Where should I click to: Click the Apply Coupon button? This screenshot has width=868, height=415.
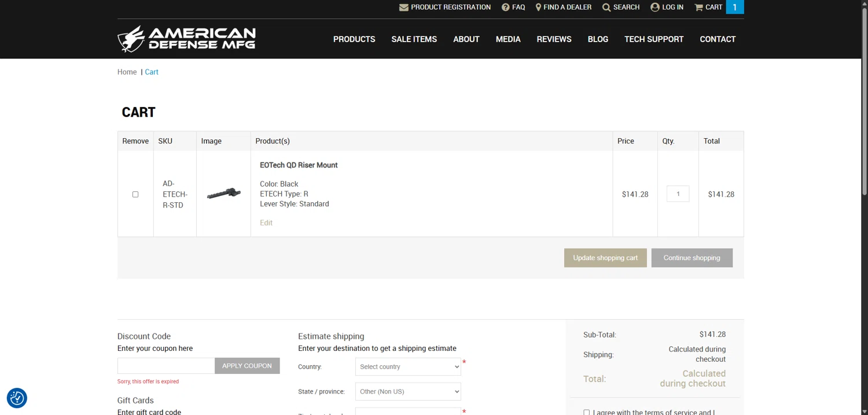coord(247,365)
